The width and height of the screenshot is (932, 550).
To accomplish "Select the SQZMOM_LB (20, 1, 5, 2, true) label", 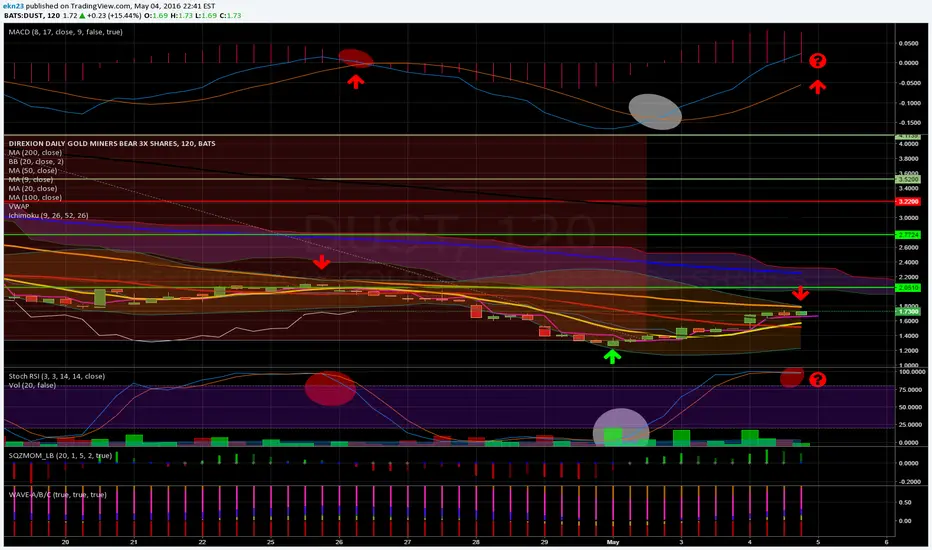I will [x=60, y=455].
